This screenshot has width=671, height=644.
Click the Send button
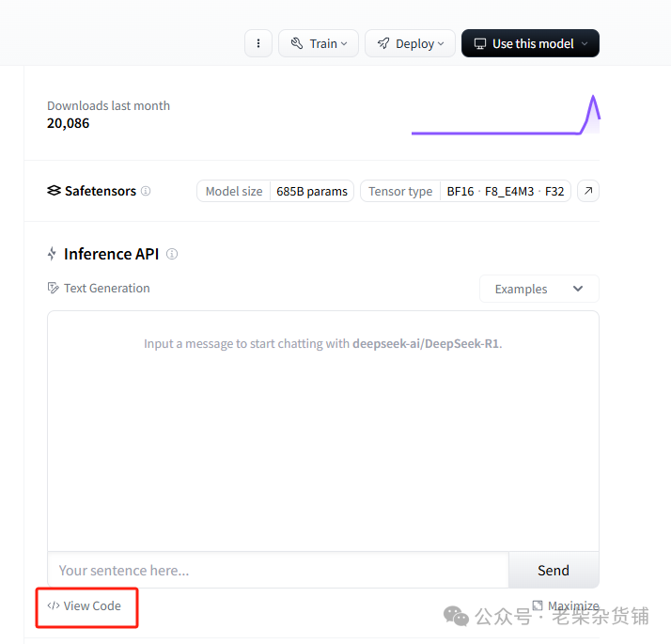pyautogui.click(x=554, y=570)
